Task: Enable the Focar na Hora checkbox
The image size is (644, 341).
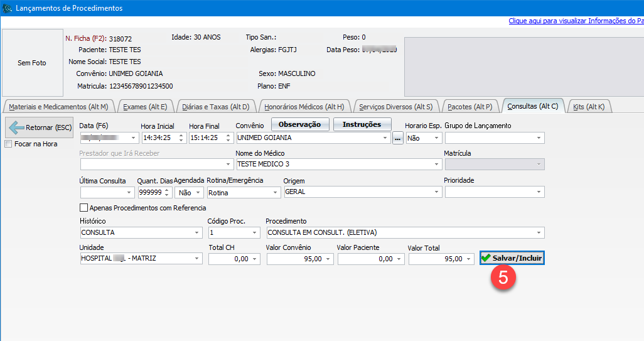Action: click(x=8, y=144)
